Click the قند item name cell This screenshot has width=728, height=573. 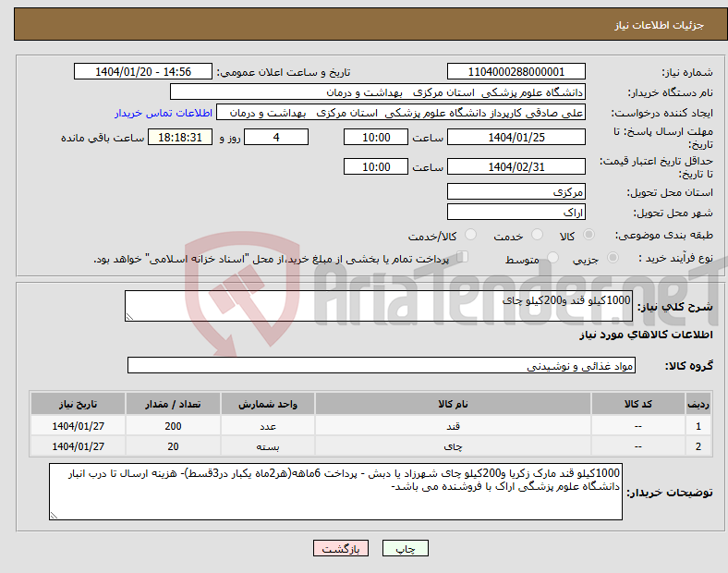[453, 426]
